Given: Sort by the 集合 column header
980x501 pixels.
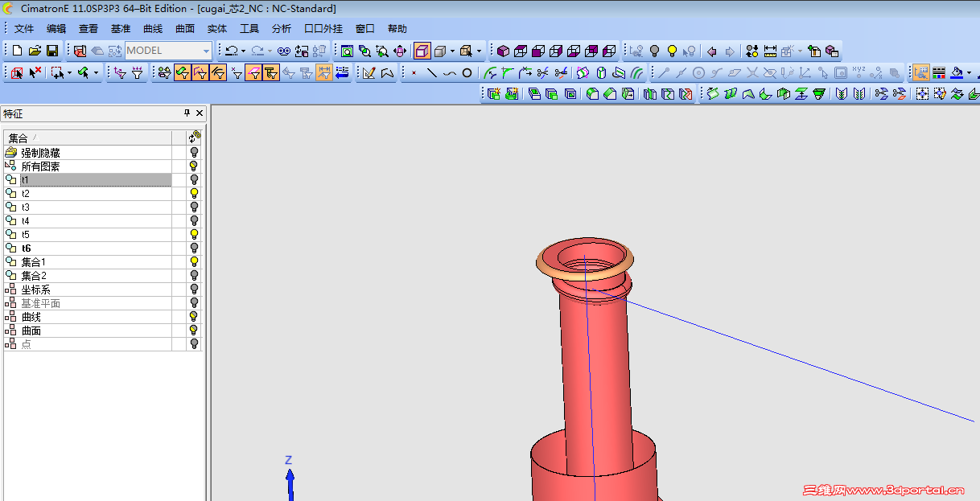Looking at the screenshot, I should click(88, 138).
